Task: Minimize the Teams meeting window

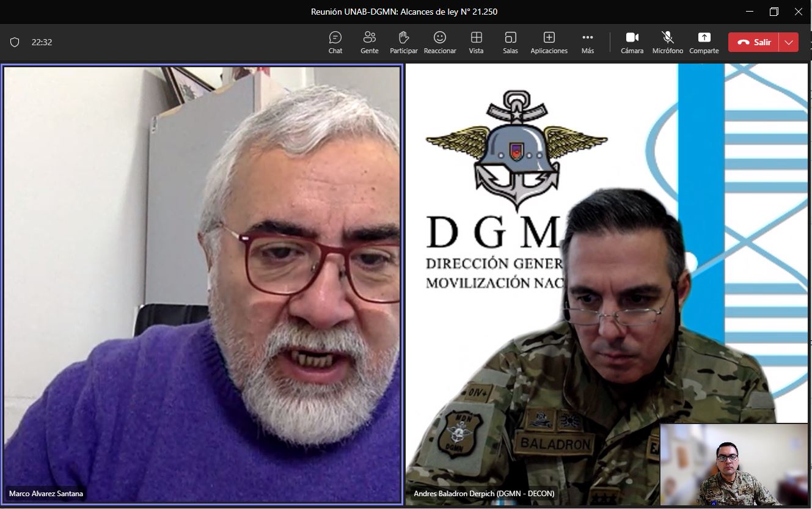Action: click(750, 12)
